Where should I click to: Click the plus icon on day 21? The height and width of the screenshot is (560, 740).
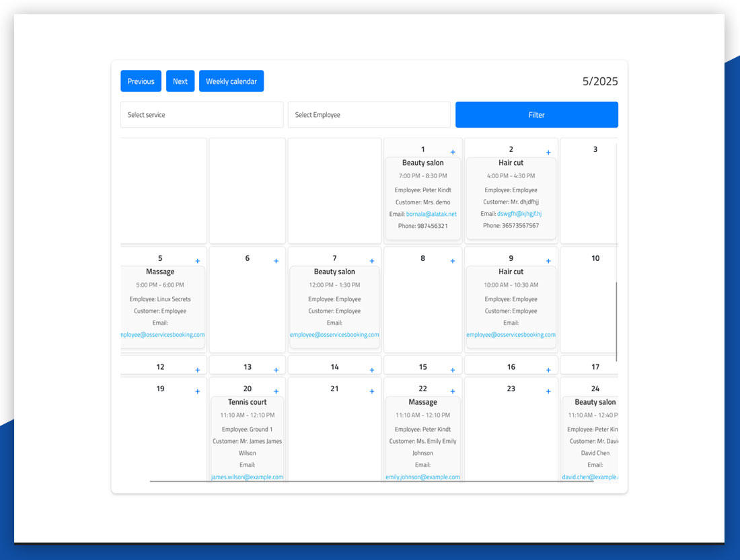coord(372,392)
